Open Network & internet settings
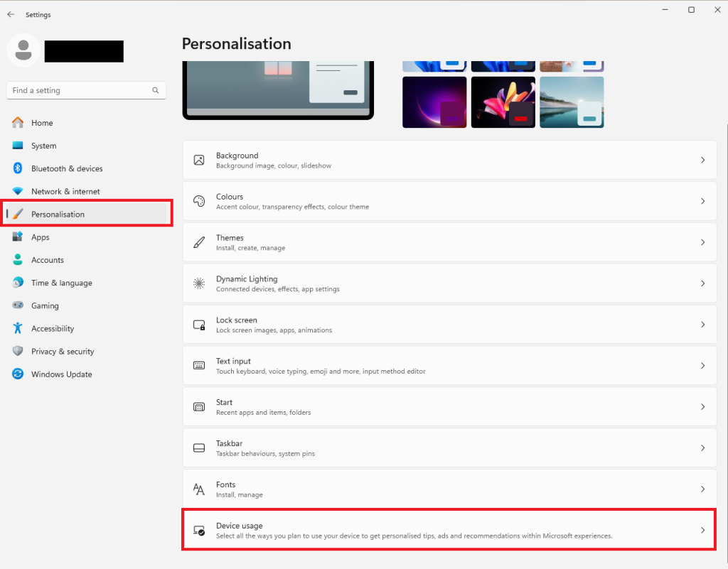The width and height of the screenshot is (728, 569). (66, 191)
